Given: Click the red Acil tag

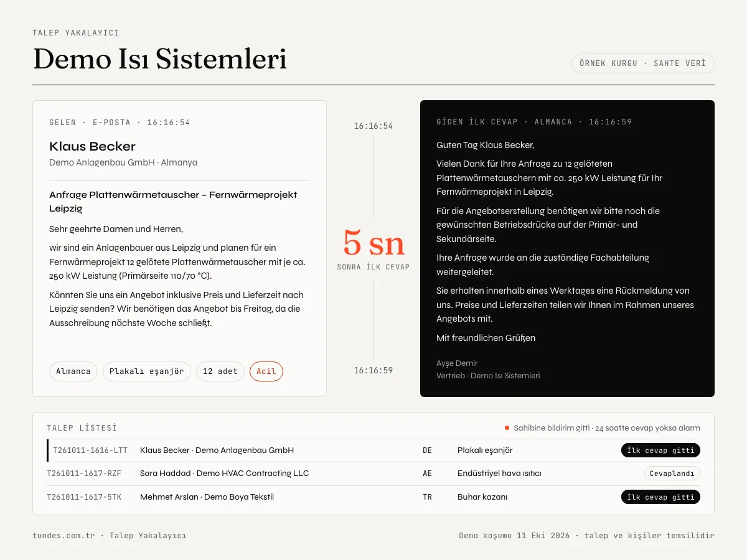Looking at the screenshot, I should (266, 371).
